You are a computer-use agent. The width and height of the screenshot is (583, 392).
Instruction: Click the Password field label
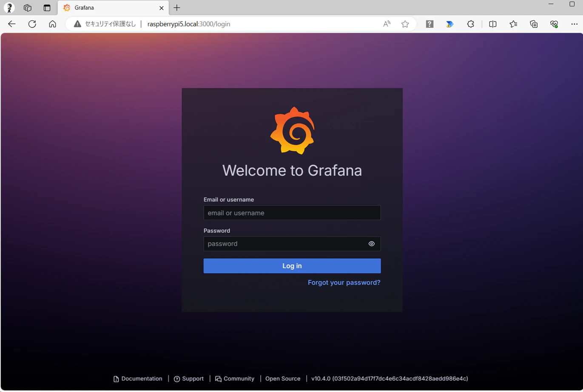pyautogui.click(x=217, y=231)
